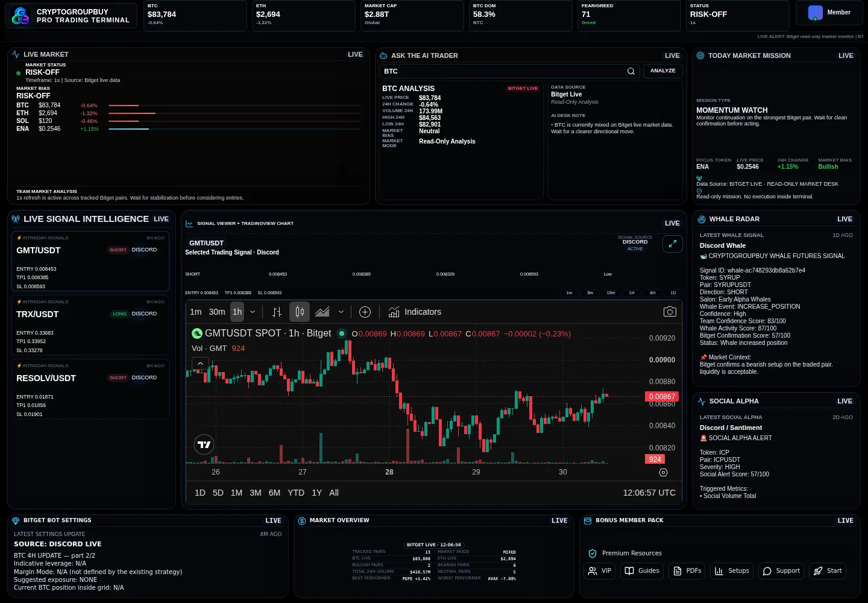Image resolution: width=868 pixels, height=603 pixels.
Task: Switch chart style to Bars
Action: (x=277, y=312)
